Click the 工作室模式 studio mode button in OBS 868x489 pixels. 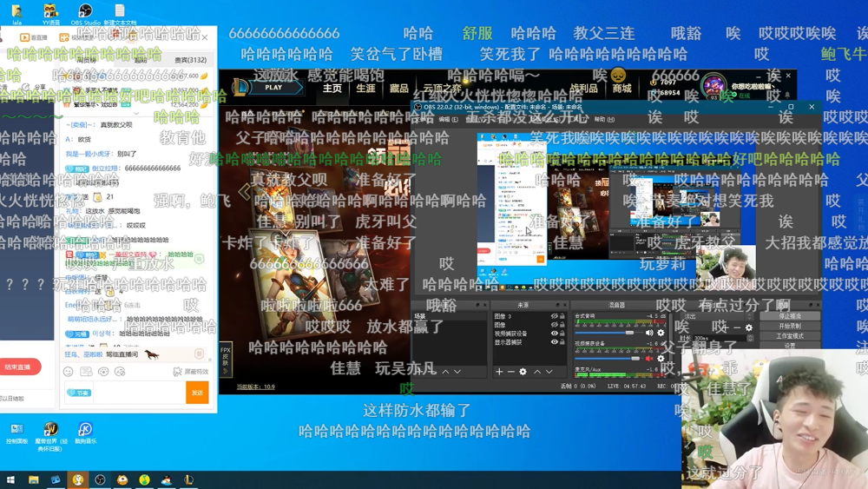[x=789, y=336]
